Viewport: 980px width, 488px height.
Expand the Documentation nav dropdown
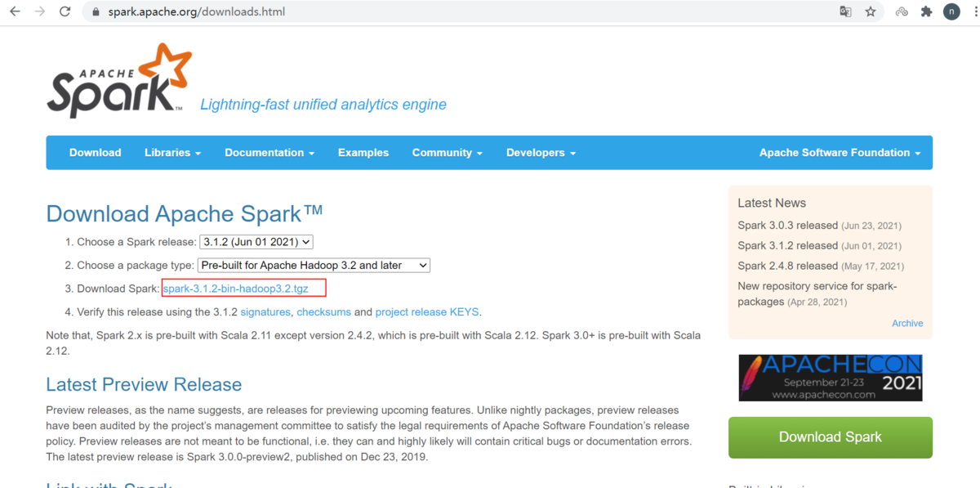[x=269, y=153]
